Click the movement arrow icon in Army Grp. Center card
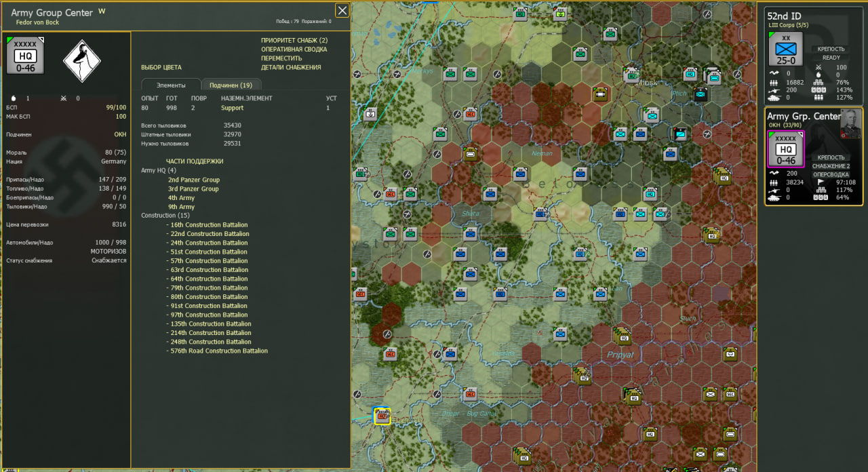The height and width of the screenshot is (472, 868). point(774,174)
